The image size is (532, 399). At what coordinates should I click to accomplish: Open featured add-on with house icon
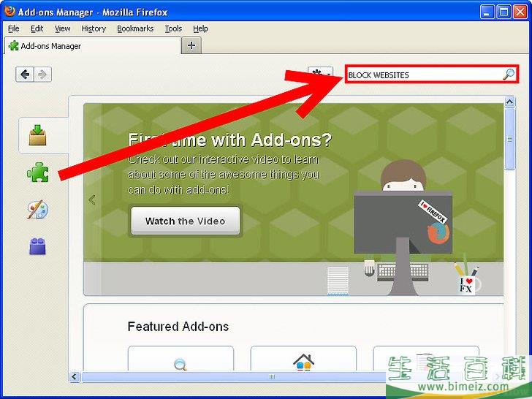coord(303,358)
